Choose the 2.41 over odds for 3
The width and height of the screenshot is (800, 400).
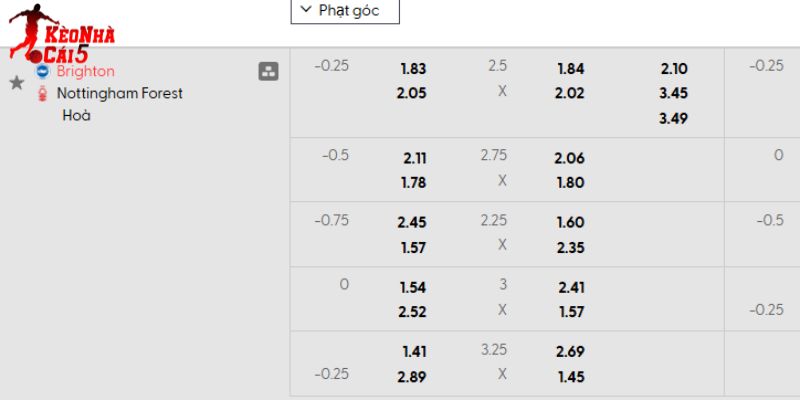570,287
